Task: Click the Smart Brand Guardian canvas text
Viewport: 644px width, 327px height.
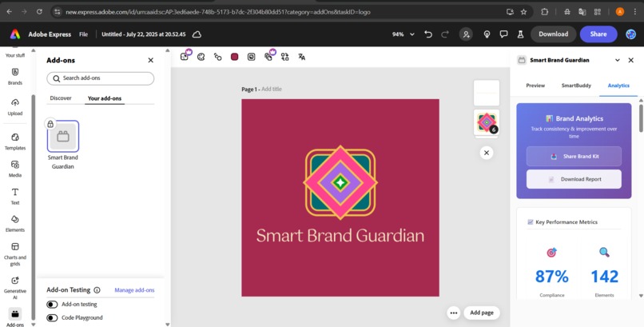Action: pos(340,236)
